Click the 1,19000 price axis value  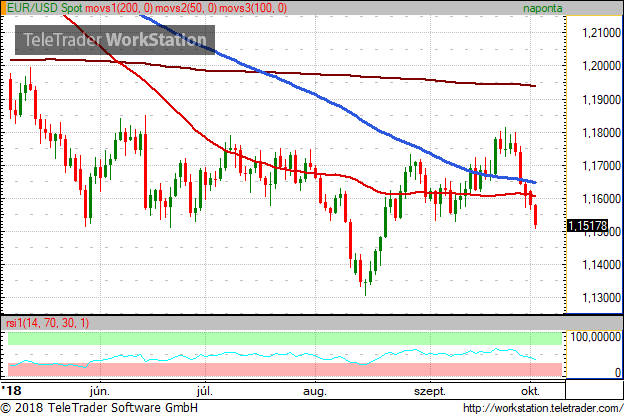(x=601, y=99)
